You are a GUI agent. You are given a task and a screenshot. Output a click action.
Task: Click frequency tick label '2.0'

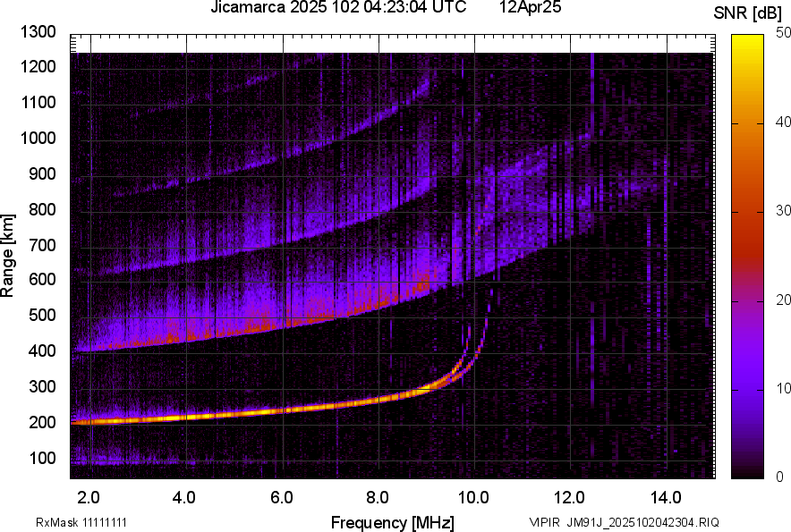point(89,498)
